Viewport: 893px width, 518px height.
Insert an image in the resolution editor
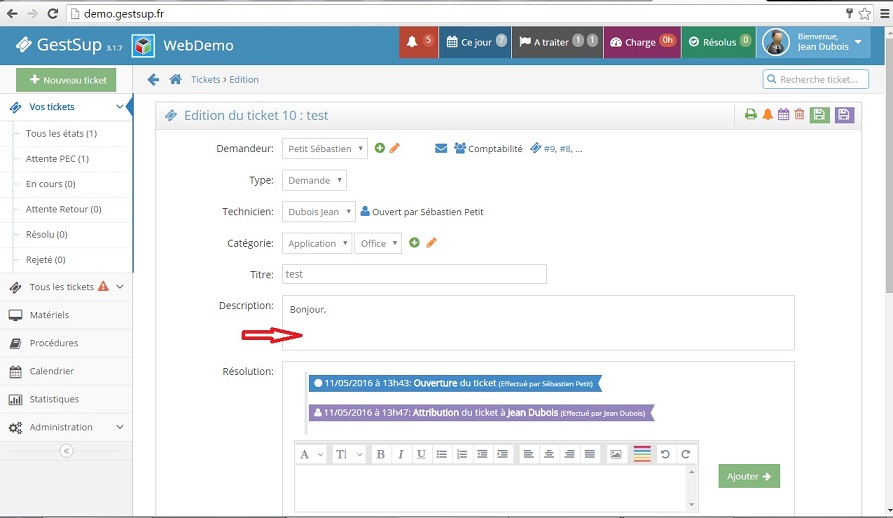pyautogui.click(x=616, y=454)
